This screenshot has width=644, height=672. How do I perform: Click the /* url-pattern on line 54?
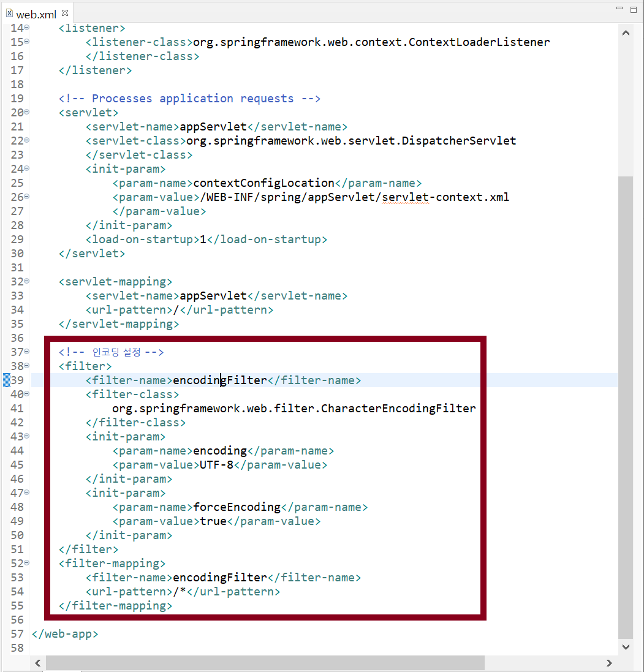tap(180, 591)
